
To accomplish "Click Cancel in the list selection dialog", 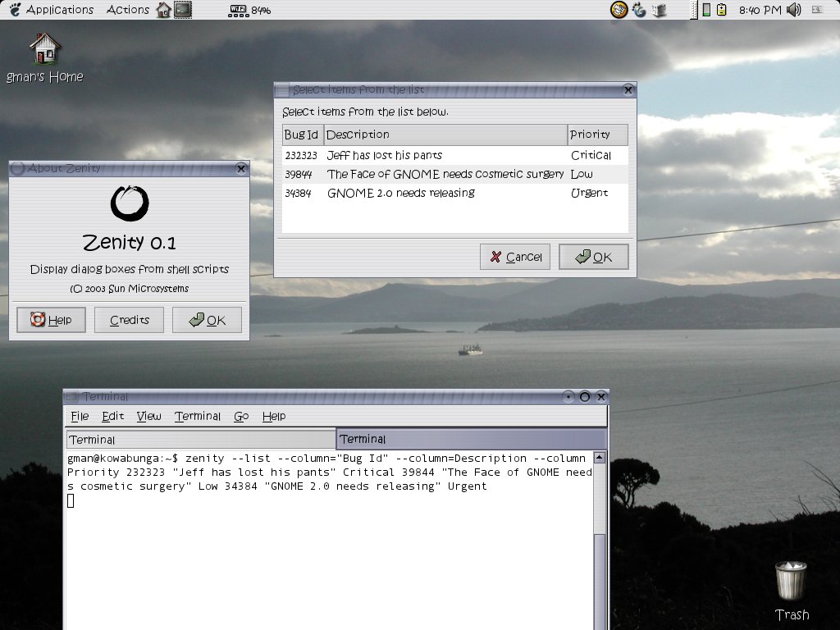I will 515,257.
